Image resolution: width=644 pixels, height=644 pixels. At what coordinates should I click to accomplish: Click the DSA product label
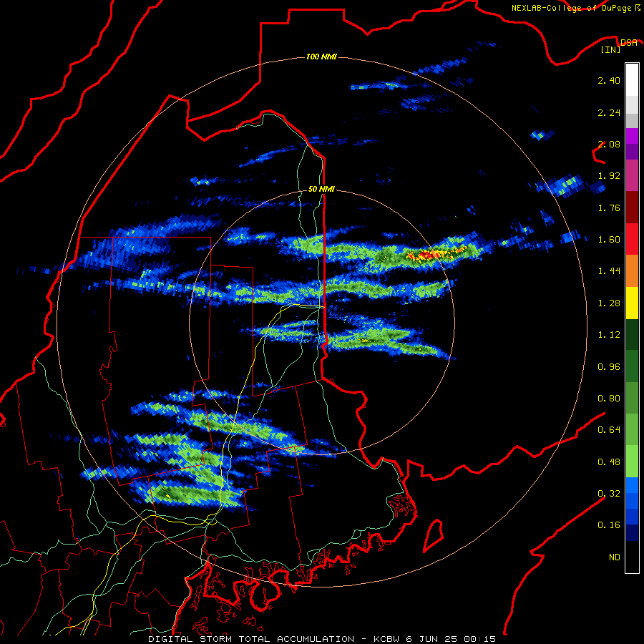pos(628,42)
